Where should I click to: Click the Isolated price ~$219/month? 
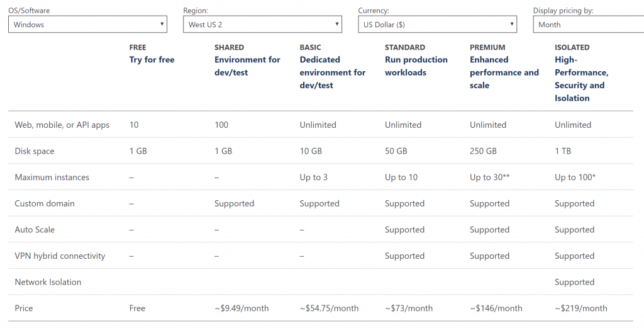tap(580, 308)
